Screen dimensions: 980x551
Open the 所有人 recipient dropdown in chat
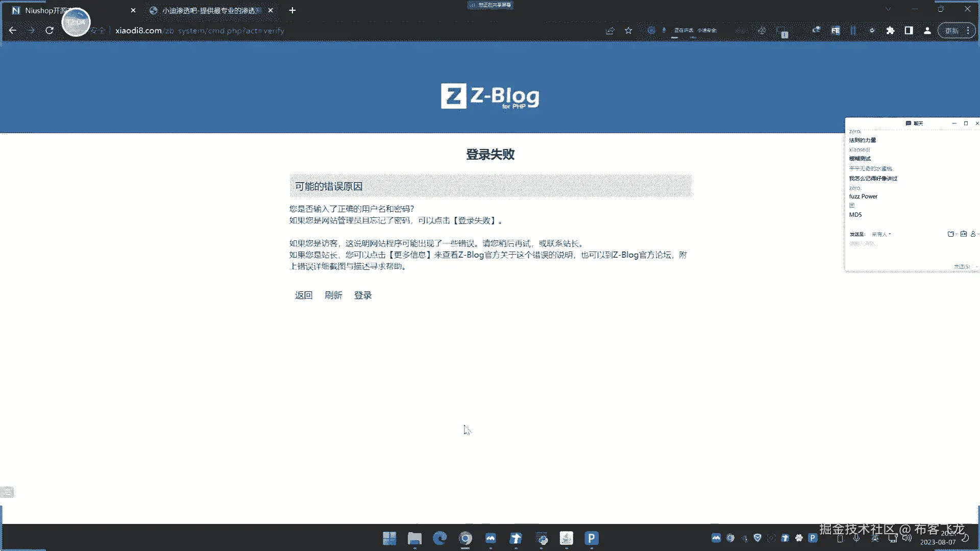click(881, 234)
